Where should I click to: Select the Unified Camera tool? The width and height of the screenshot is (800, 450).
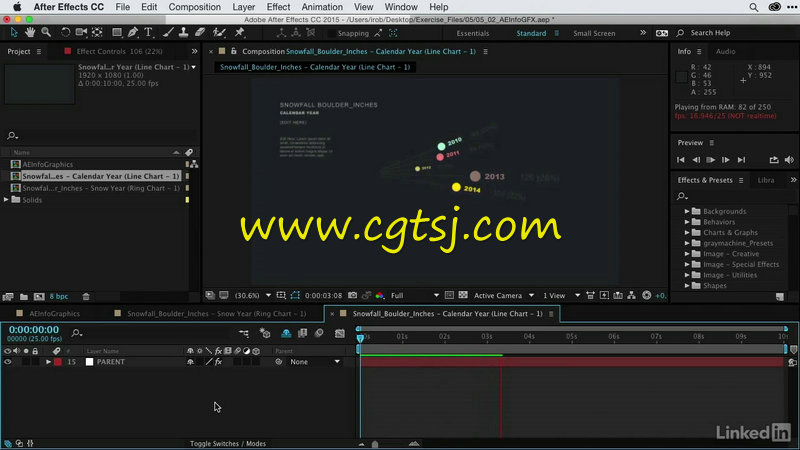click(81, 33)
